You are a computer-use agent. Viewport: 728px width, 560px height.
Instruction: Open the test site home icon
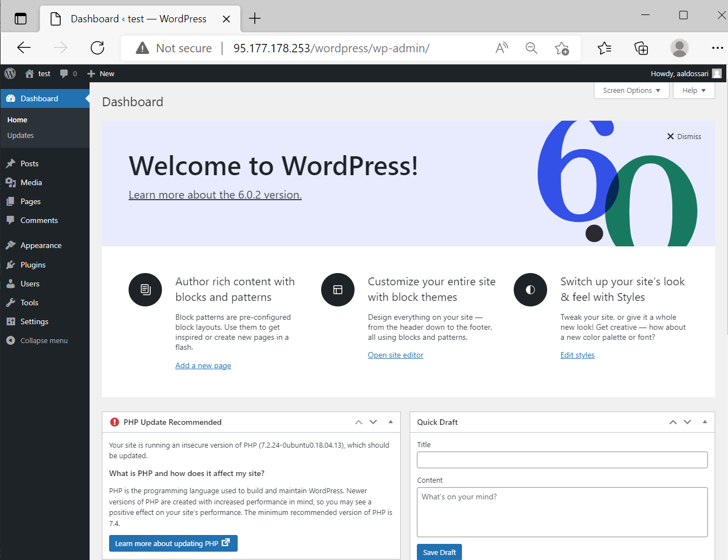pos(29,73)
